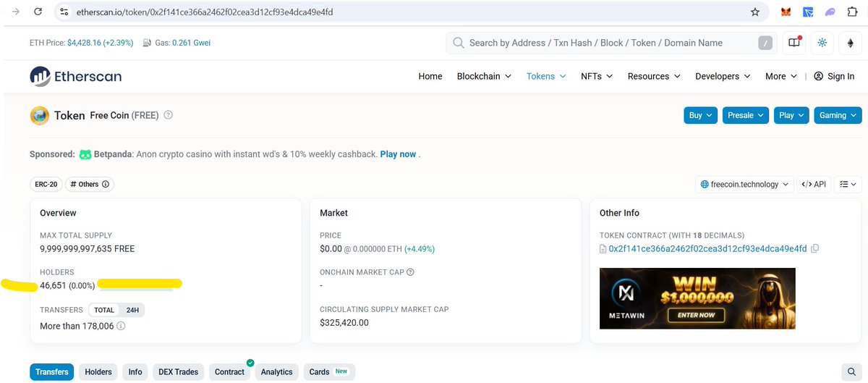Open the browser extensions puzzle menu
Image resolution: width=868 pixels, height=383 pixels.
[x=852, y=12]
